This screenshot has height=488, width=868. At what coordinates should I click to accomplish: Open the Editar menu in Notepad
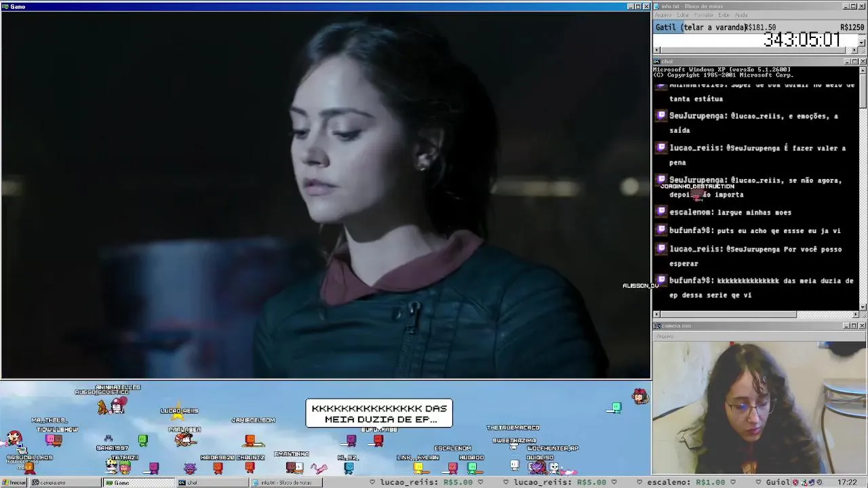(x=683, y=15)
